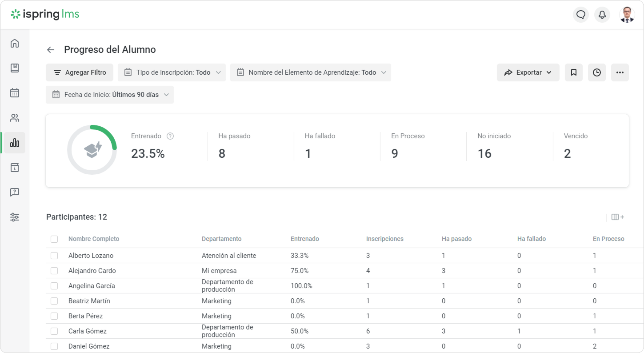This screenshot has height=353, width=644.
Task: Click the bookmark save-report icon
Action: click(x=574, y=72)
